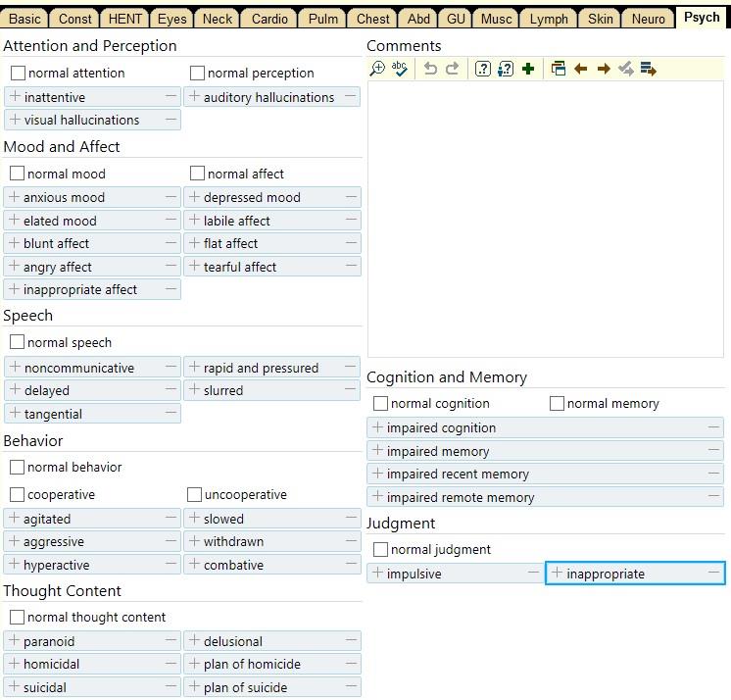This screenshot has height=700, width=731.
Task: Click the brown left arrow icon
Action: 581,69
